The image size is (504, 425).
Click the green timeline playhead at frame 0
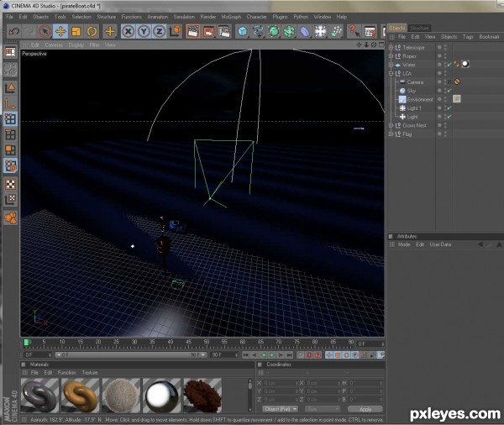pos(26,343)
